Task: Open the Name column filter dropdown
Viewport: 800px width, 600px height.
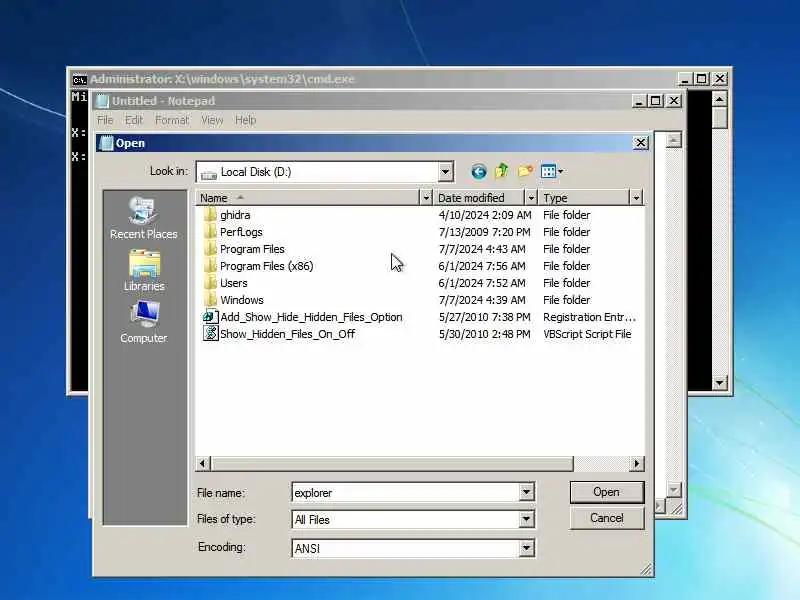Action: click(x=426, y=198)
